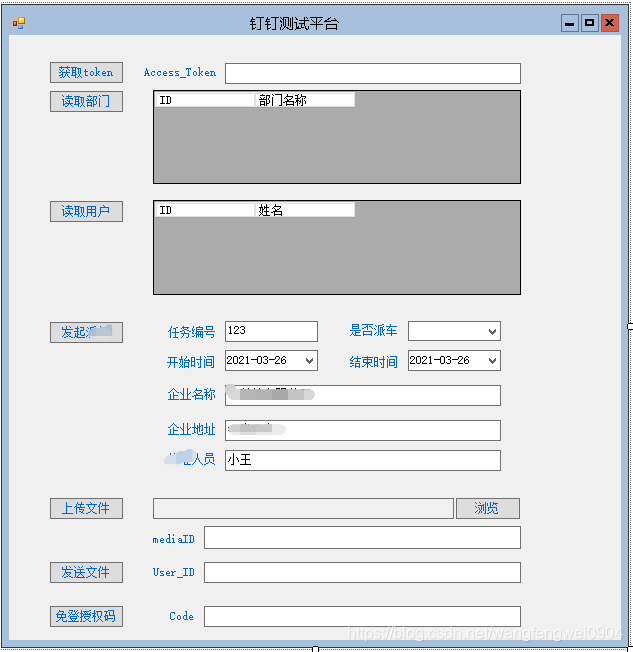Click the 上传文件 button
Screen dimensions: 633x652
(86, 508)
